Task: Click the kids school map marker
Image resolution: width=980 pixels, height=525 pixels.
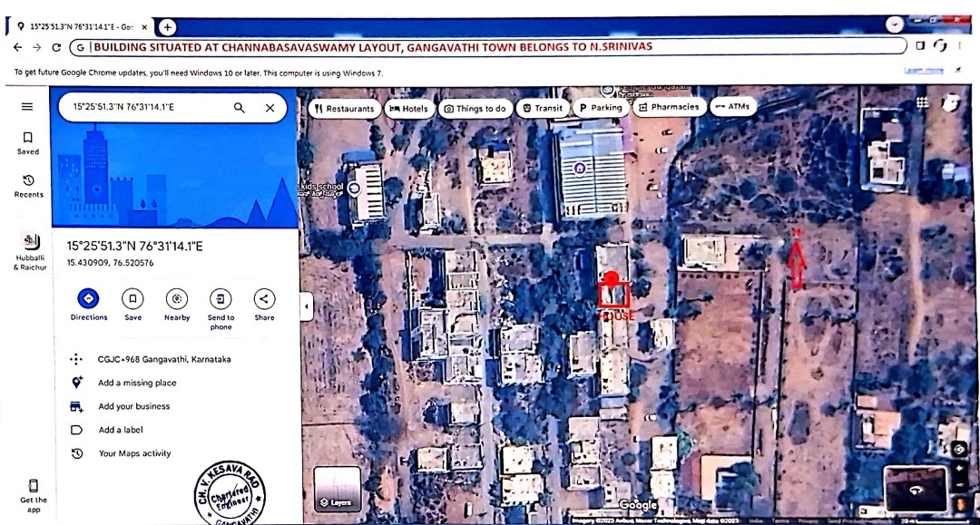Action: [355, 189]
